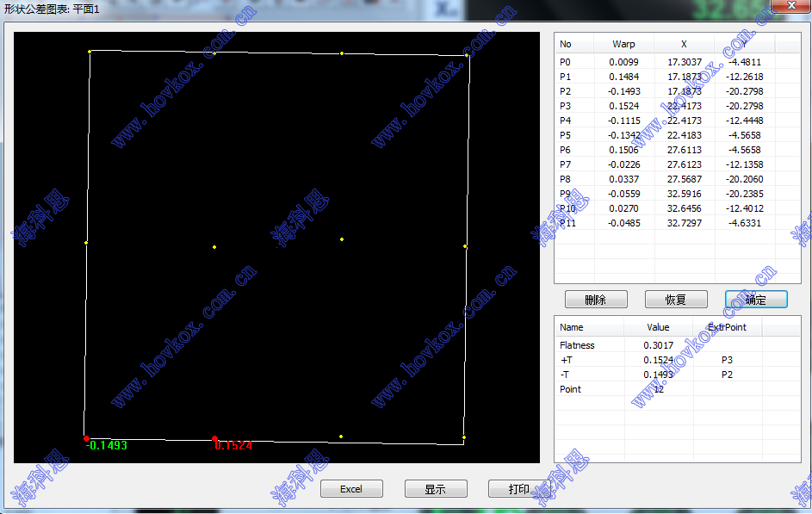Click ExtrPoint P3 in results table
812x514 pixels.
[x=727, y=360]
